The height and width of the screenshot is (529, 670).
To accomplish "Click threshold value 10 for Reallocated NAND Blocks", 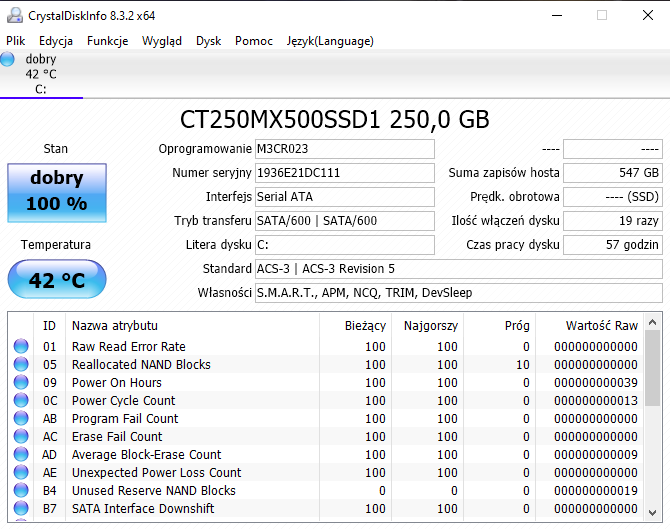I will point(523,364).
